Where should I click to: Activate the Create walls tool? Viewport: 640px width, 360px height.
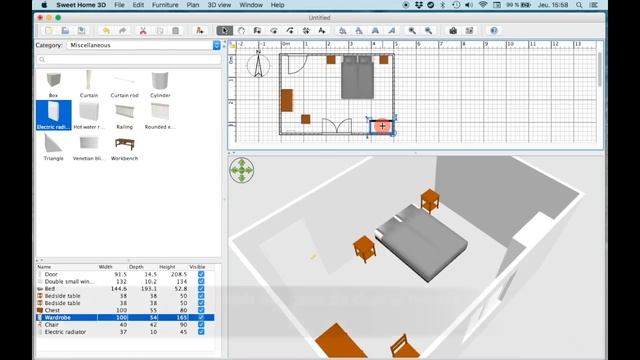257,31
